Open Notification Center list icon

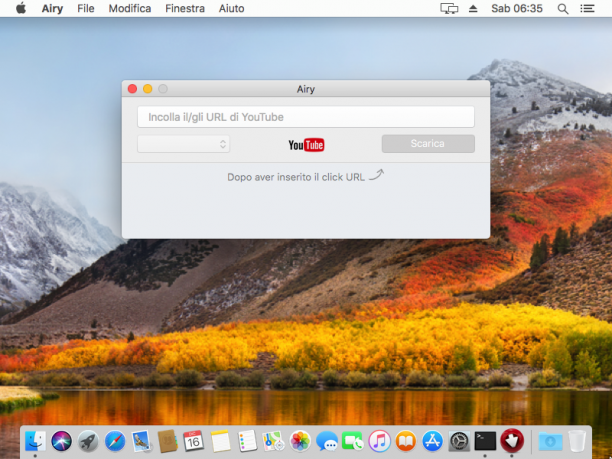pyautogui.click(x=587, y=9)
